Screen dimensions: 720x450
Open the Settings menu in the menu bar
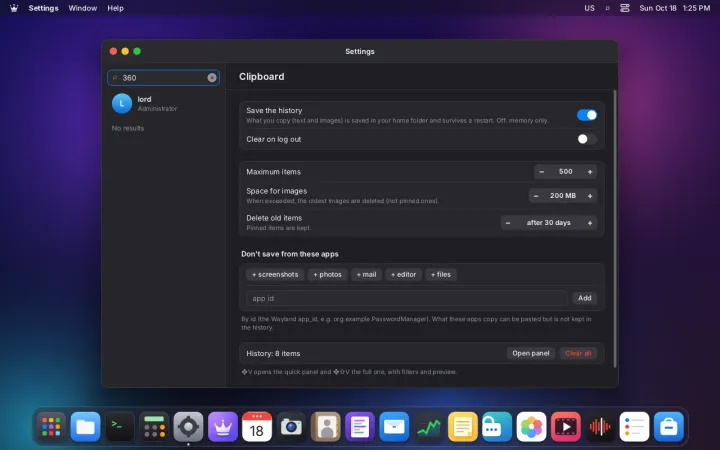[43, 8]
